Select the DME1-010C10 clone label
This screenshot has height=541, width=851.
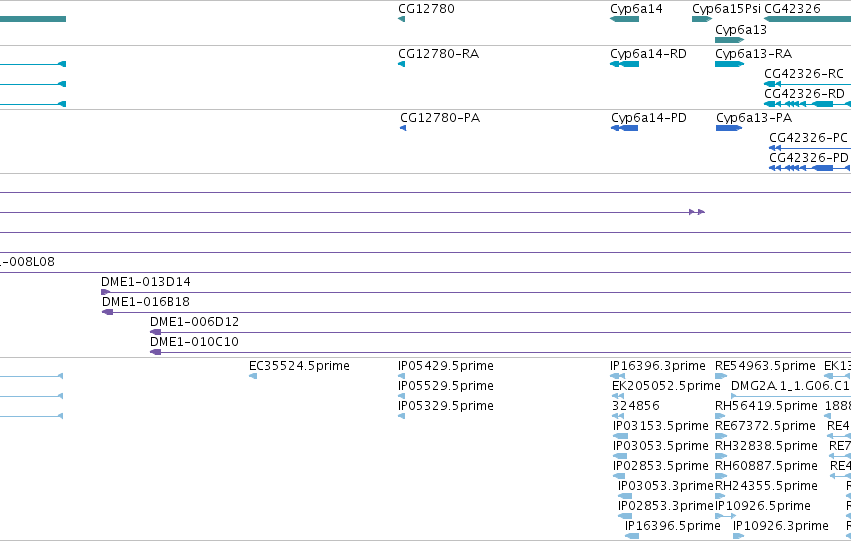(194, 342)
